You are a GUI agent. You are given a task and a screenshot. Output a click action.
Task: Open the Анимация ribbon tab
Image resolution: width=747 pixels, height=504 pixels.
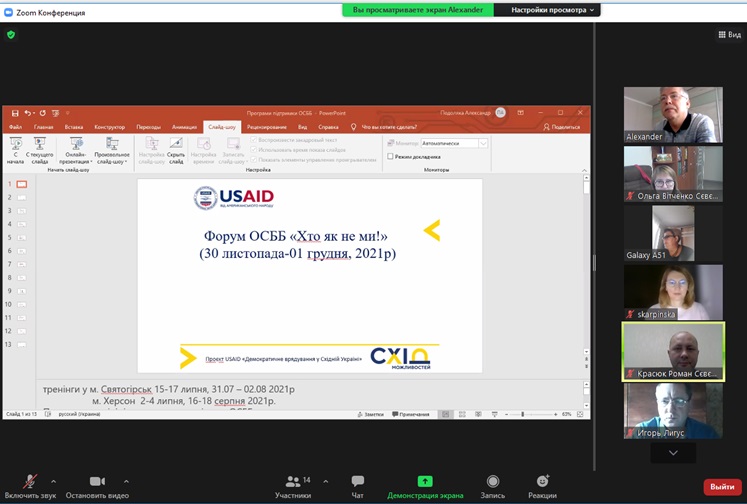(x=184, y=127)
